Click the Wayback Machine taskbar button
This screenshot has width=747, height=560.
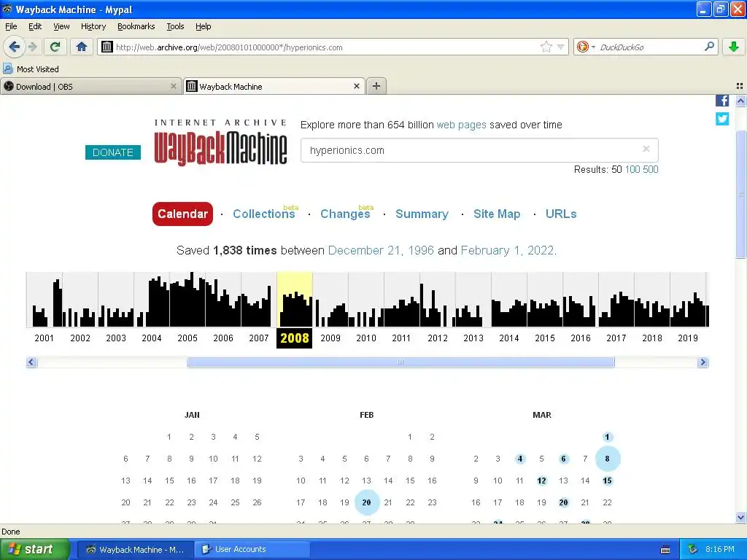tap(135, 549)
